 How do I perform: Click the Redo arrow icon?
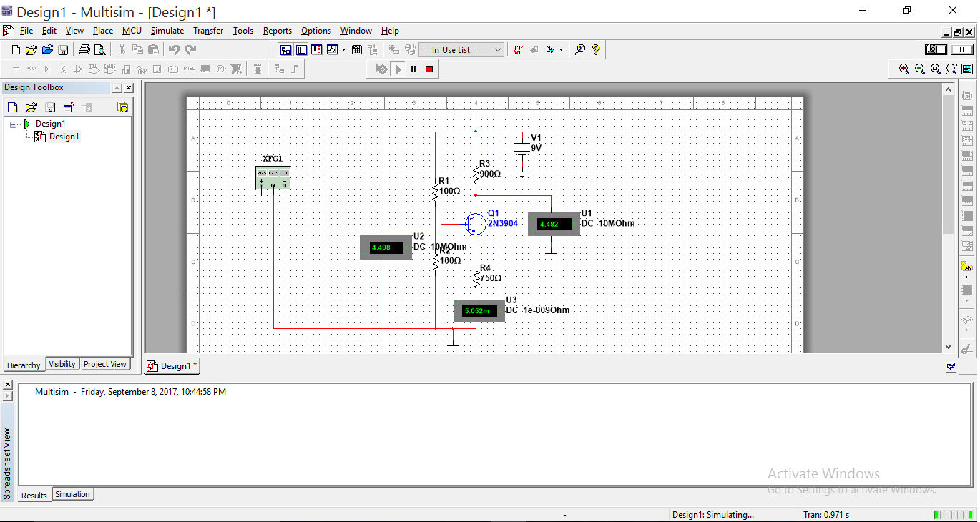click(x=190, y=50)
